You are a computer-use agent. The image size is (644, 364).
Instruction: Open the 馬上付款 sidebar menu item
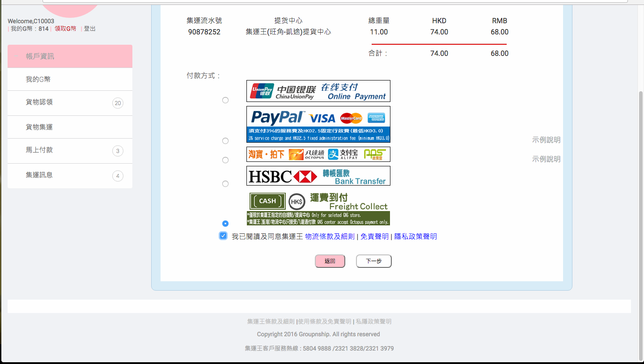tap(70, 151)
